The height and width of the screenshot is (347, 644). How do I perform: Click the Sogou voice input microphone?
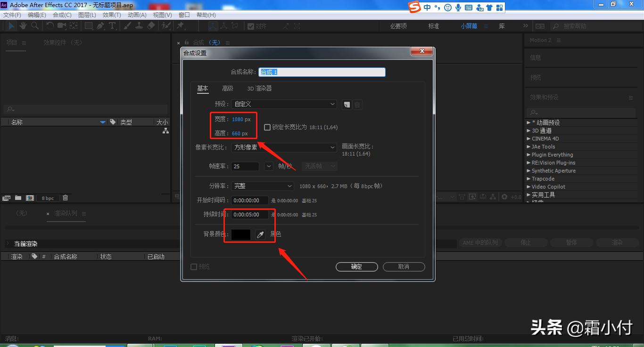(x=458, y=8)
